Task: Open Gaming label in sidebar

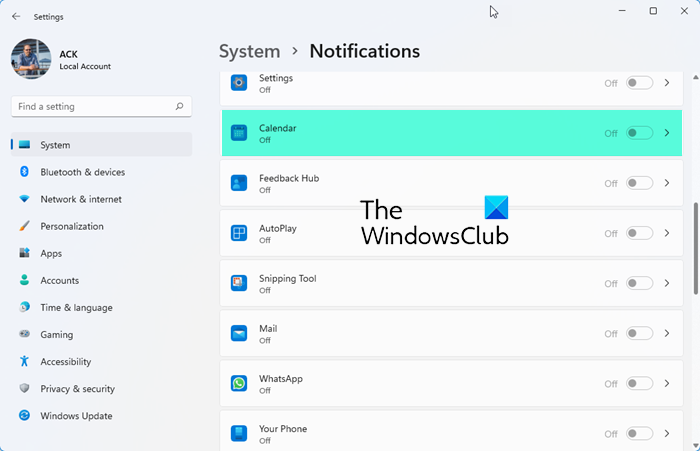Action: (x=57, y=334)
